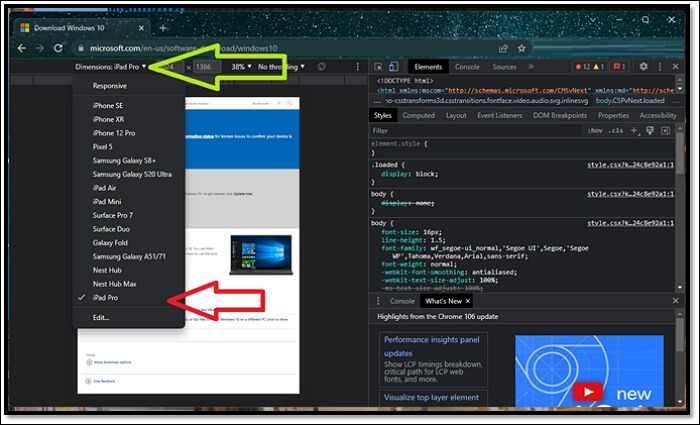
Task: Open the Properties tab
Action: tap(613, 115)
